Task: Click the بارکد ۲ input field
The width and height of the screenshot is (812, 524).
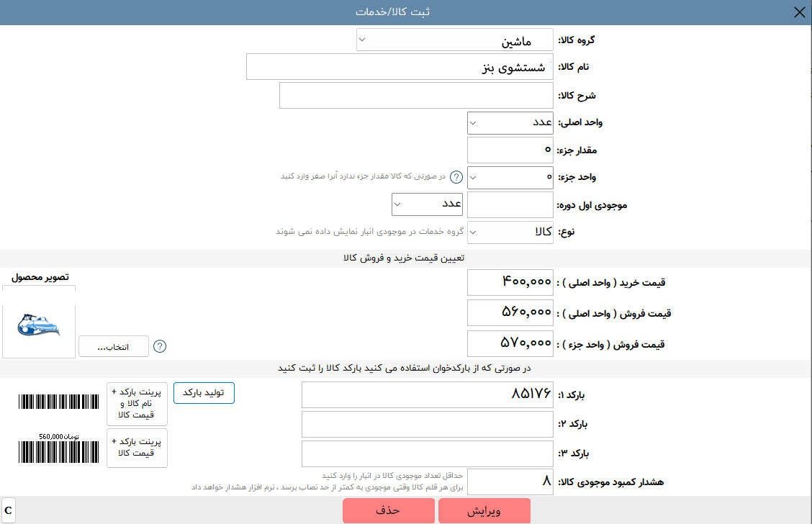Action: coord(427,425)
